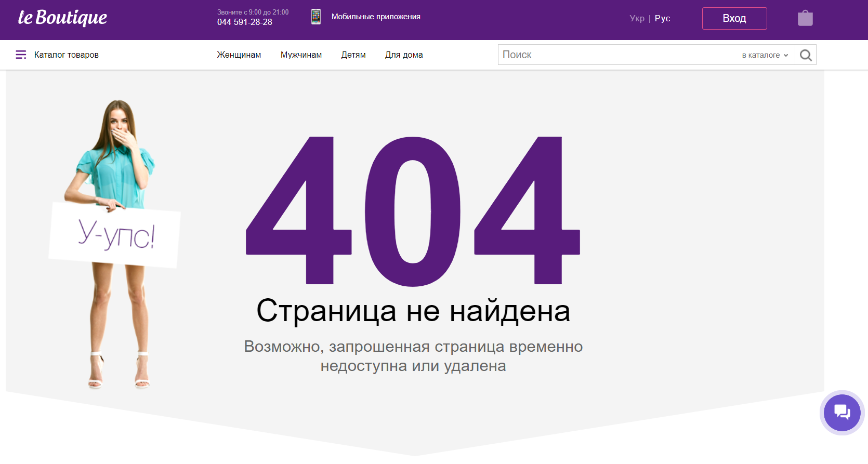Go to the Детям category
Screen dimensions: 868x464
click(x=353, y=55)
